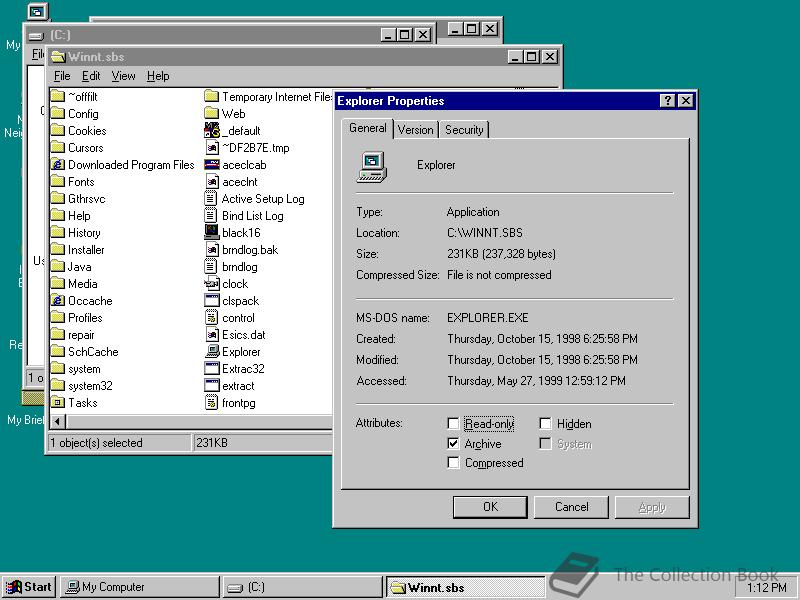Select the Java folder icon
This screenshot has width=800, height=600.
click(58, 266)
